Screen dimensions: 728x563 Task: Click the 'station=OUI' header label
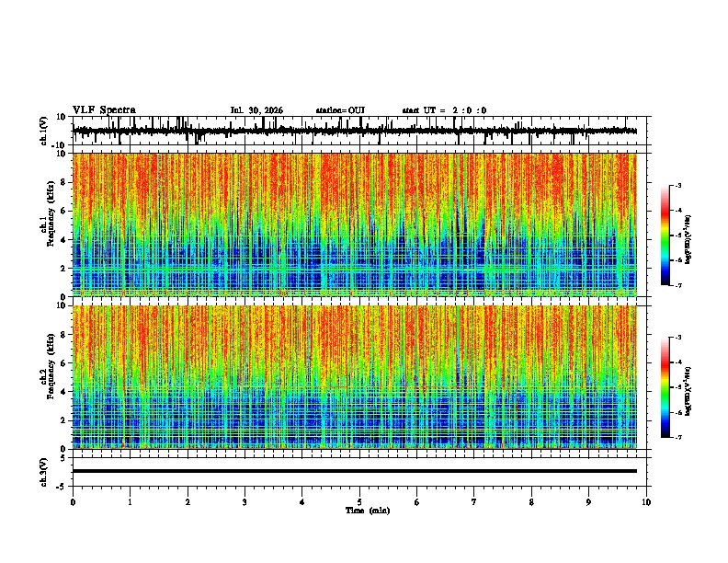pyautogui.click(x=340, y=110)
